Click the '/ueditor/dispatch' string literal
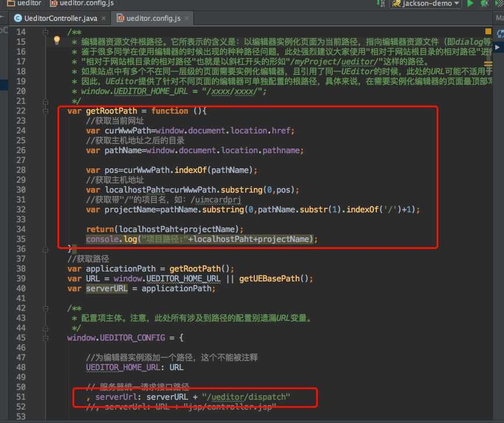Image resolution: width=504 pixels, height=423 pixels. (x=246, y=397)
